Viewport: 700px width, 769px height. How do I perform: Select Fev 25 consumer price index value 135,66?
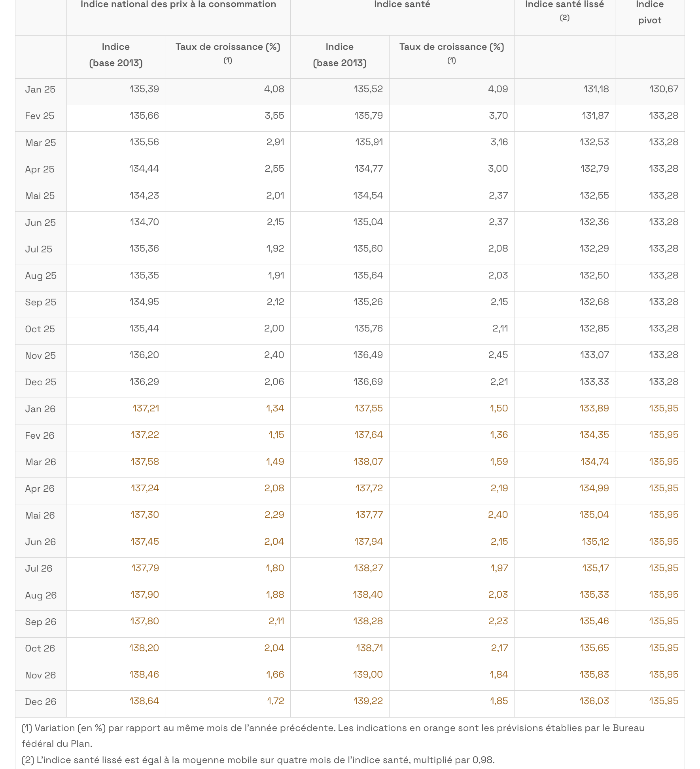point(144,116)
